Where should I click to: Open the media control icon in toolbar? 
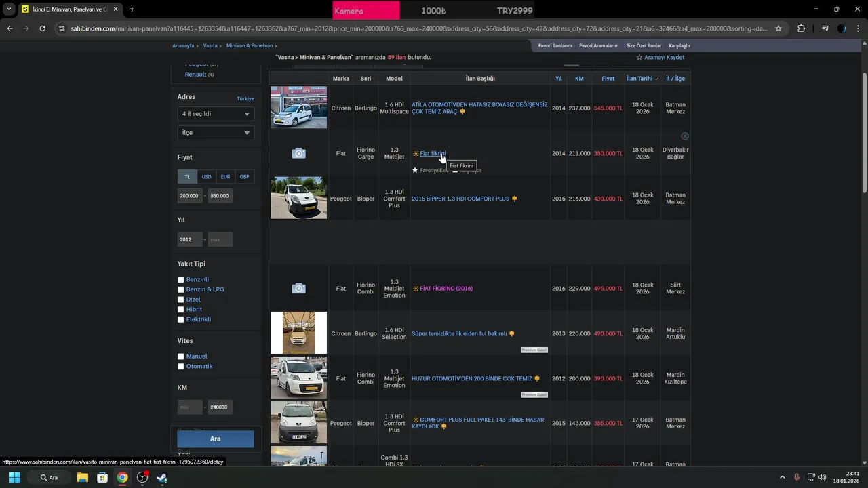pos(825,28)
